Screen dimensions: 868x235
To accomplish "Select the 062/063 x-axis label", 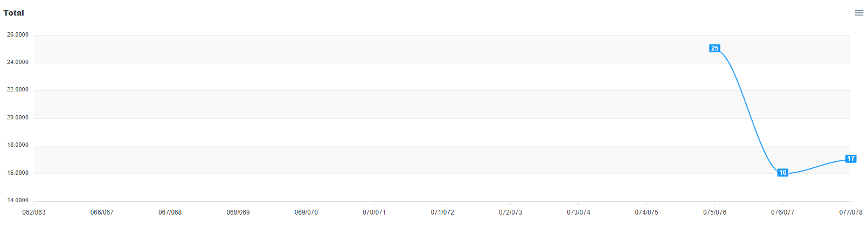I will point(34,212).
